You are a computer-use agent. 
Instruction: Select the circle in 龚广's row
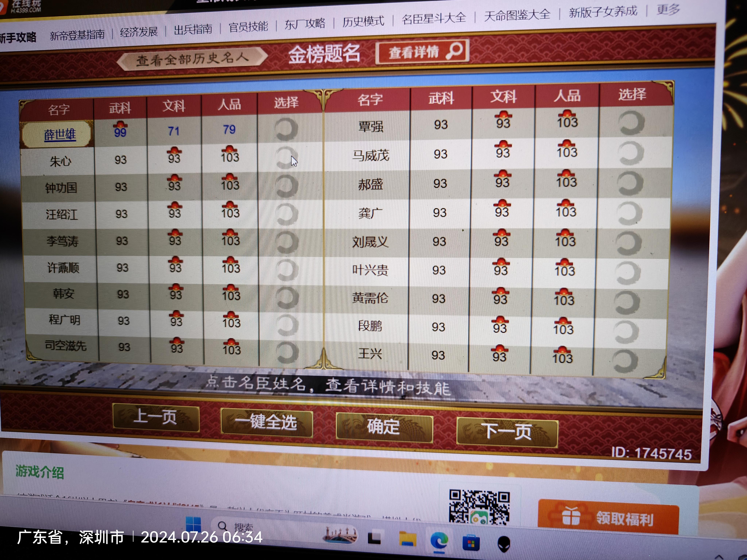629,213
